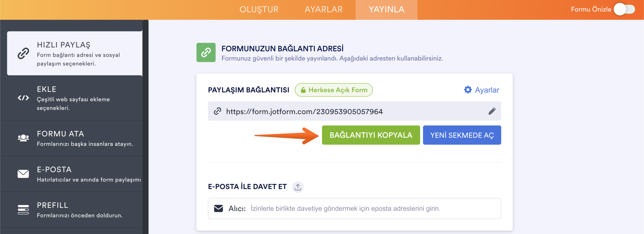Click the green link icon in the header
This screenshot has height=234, width=644.
pos(206,52)
